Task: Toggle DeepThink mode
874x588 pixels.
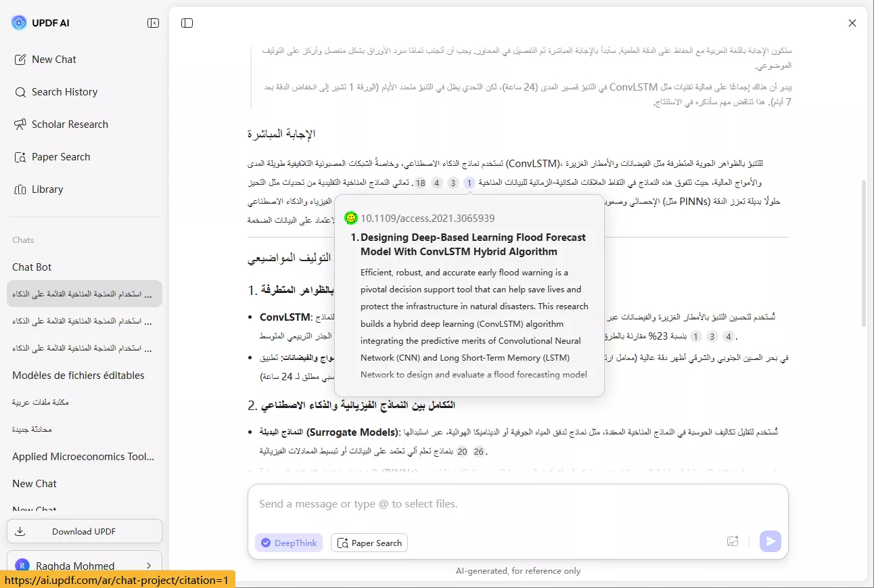Action: point(289,543)
